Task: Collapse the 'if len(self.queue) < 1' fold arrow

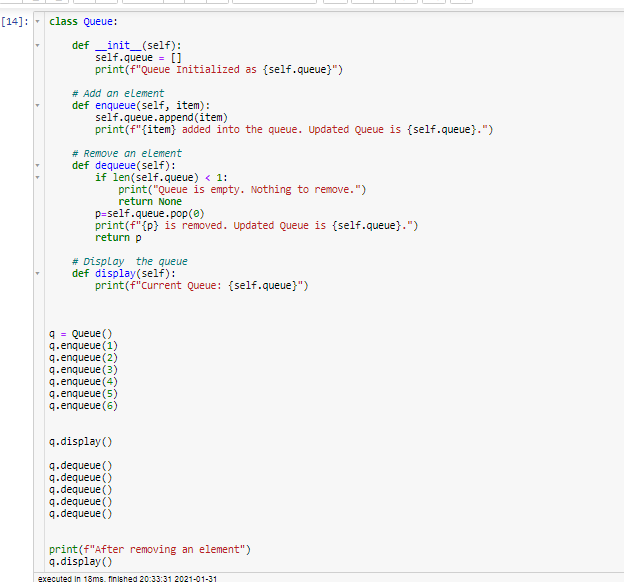Action: [37, 178]
